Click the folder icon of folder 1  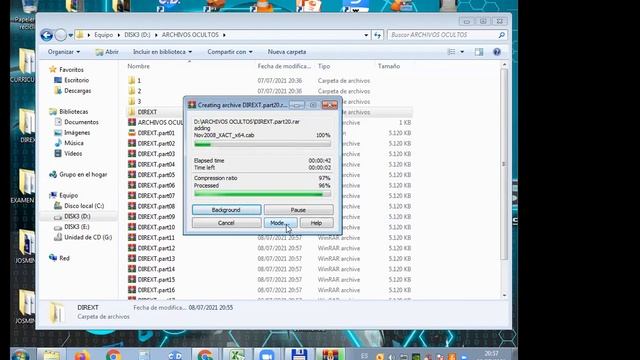[131, 80]
